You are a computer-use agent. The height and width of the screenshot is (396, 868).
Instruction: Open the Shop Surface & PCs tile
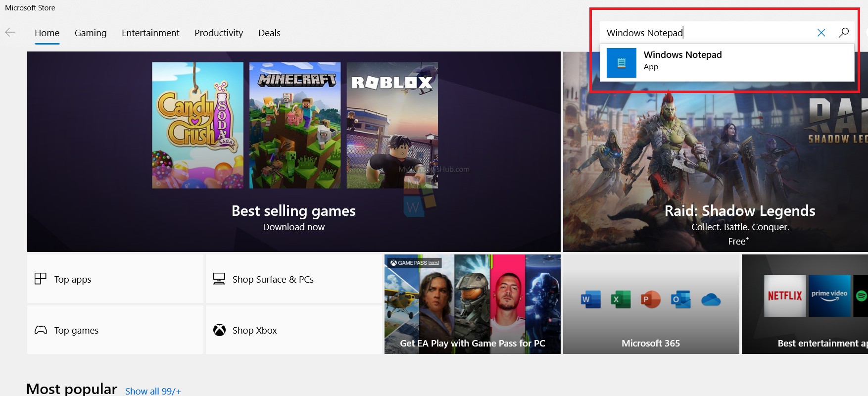coord(294,279)
